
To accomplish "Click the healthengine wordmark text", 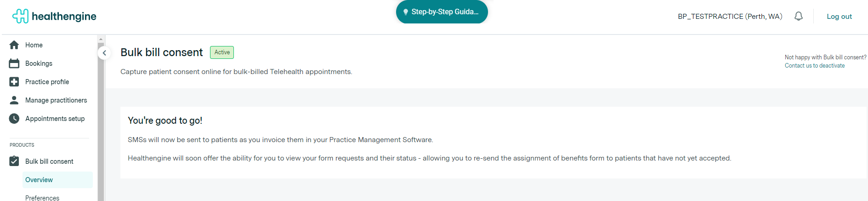I will (64, 17).
